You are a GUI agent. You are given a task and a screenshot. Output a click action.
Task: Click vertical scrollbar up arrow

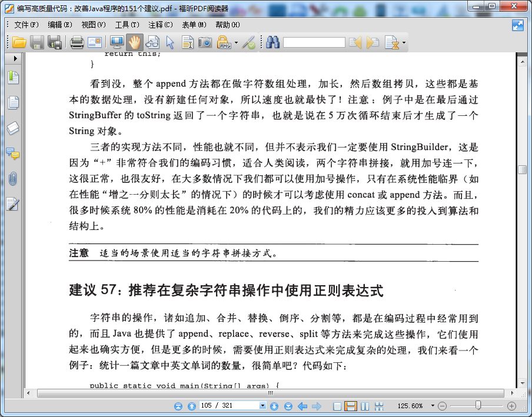coord(522,62)
